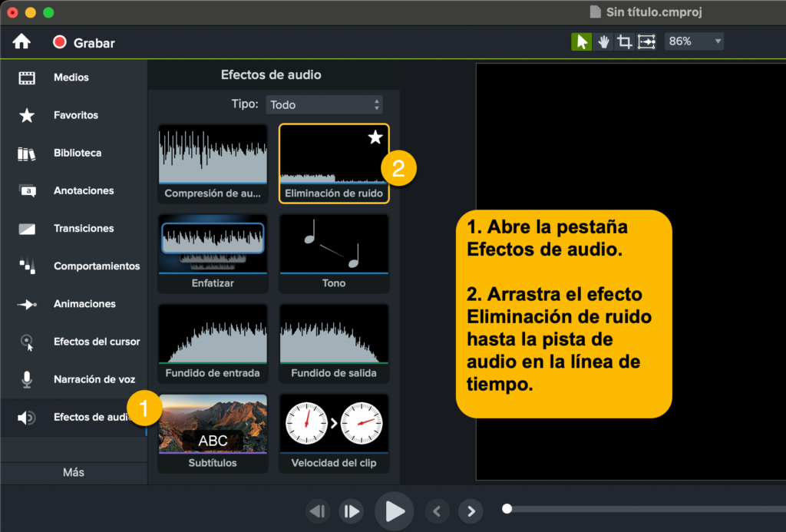Open the Transiciones tab
This screenshot has width=786, height=532.
click(74, 229)
